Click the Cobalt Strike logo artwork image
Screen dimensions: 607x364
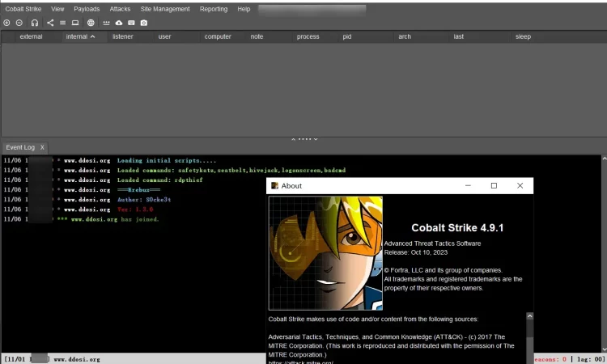click(325, 253)
